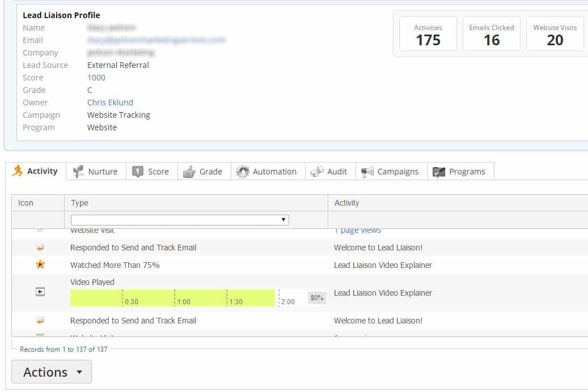Click the running figure Activity tab icon
Screen dimensions: 588x392
(17, 171)
